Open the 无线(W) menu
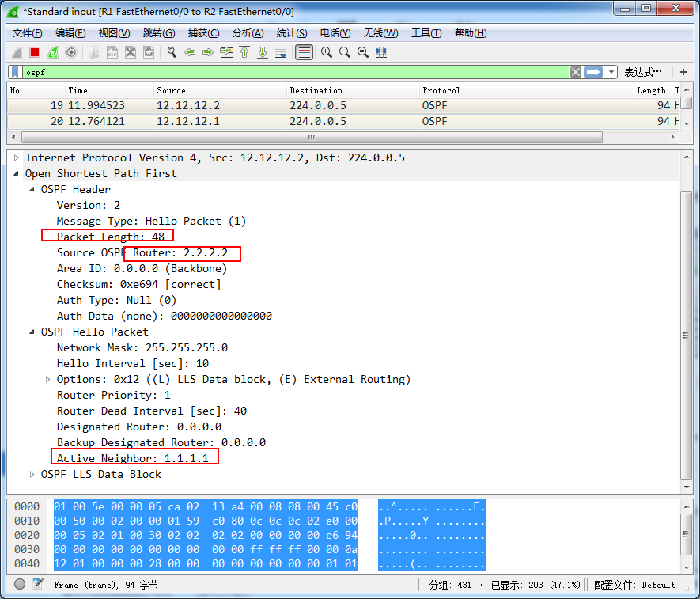700x599 pixels. click(x=380, y=33)
